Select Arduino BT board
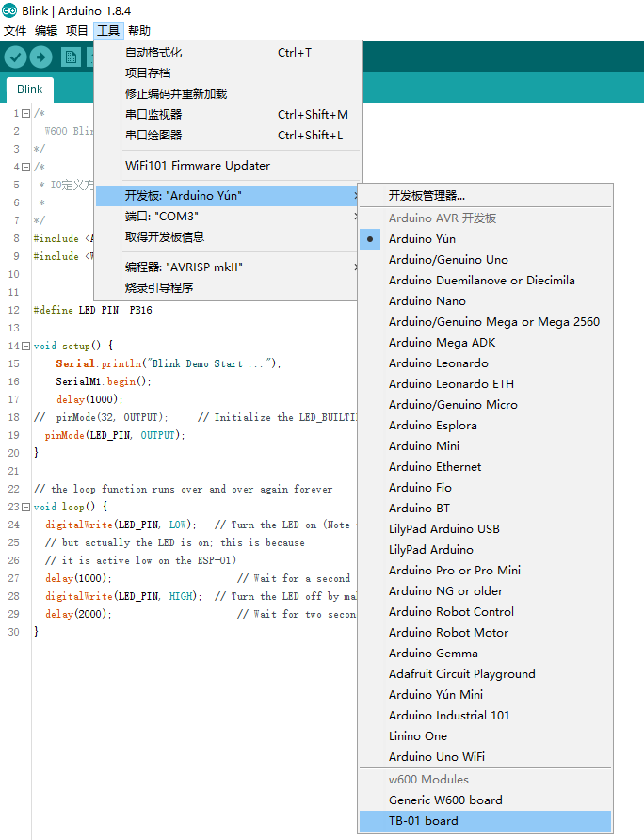644x840 pixels. [x=485, y=509]
